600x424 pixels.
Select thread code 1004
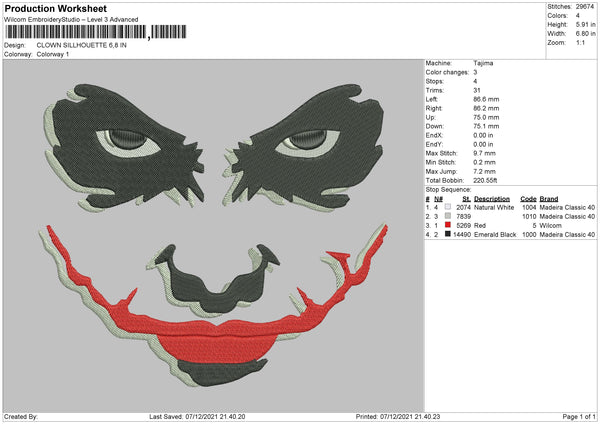[529, 207]
